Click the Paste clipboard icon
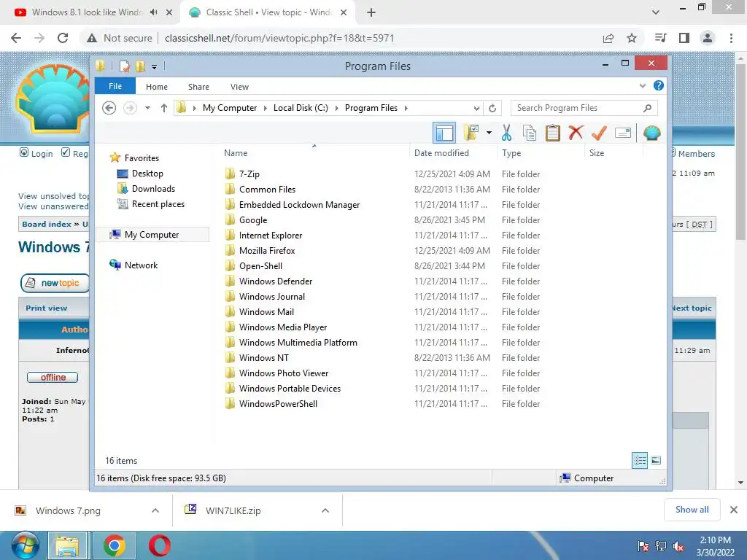Image resolution: width=747 pixels, height=560 pixels. tap(553, 133)
